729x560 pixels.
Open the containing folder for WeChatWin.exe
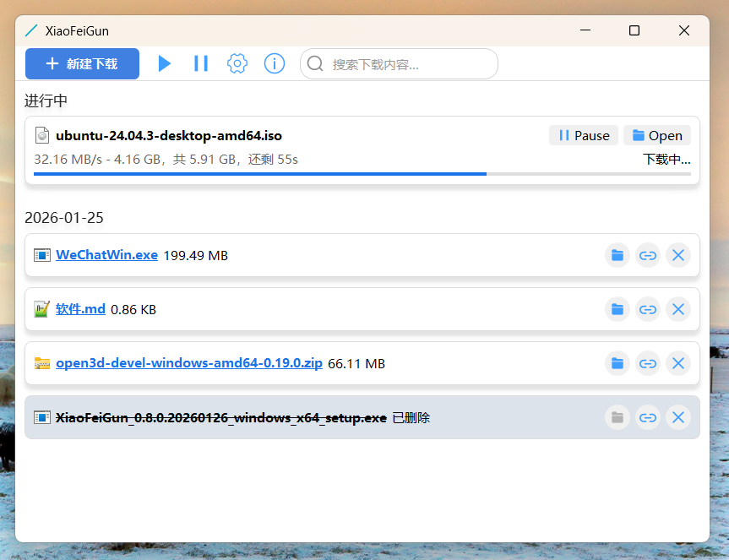click(617, 254)
